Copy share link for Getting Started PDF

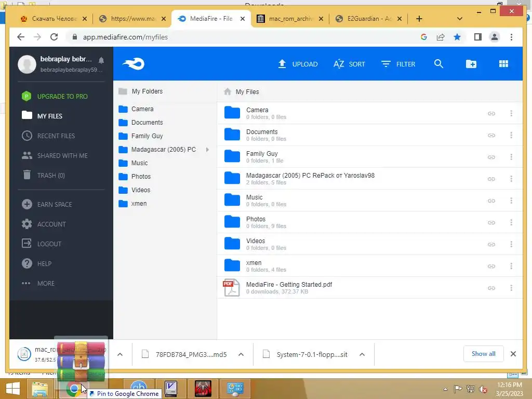(491, 288)
